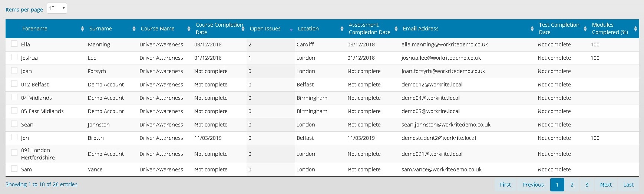Sort table by Forename column arrows

[x=82, y=29]
